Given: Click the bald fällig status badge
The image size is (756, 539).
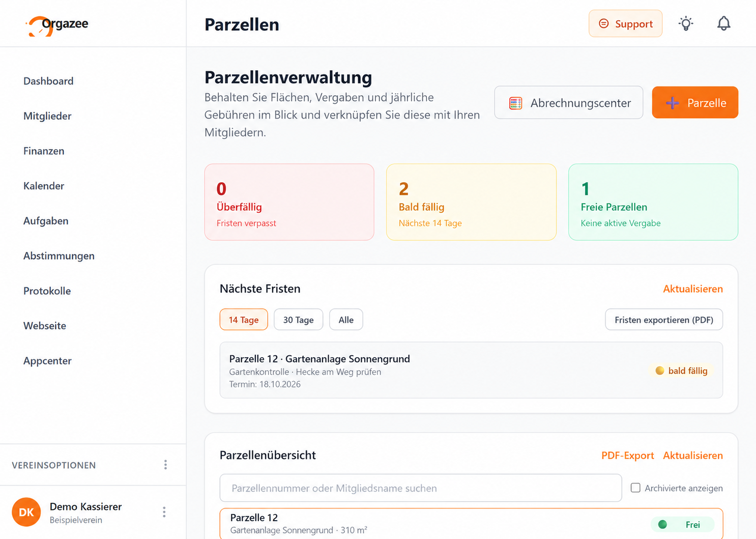Looking at the screenshot, I should (682, 371).
